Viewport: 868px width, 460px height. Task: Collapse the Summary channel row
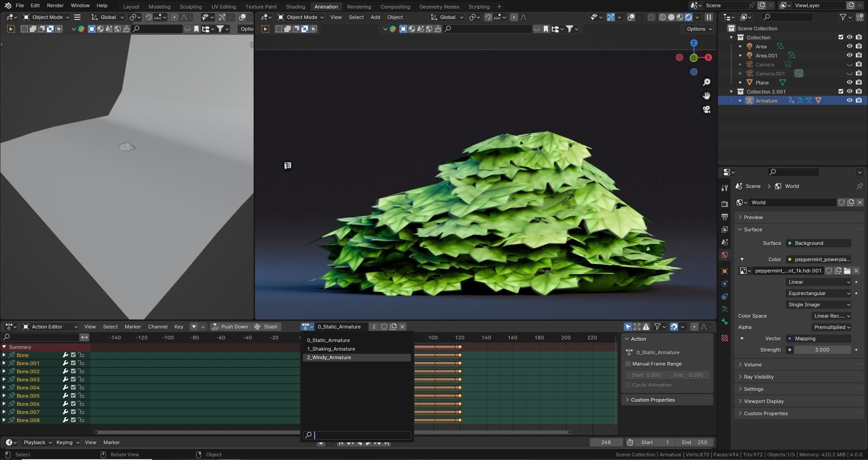[x=4, y=347]
